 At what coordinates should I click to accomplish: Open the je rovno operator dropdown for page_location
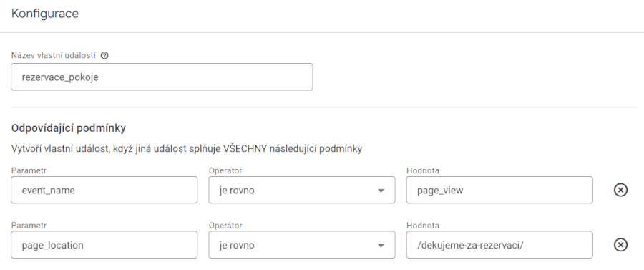pos(302,245)
